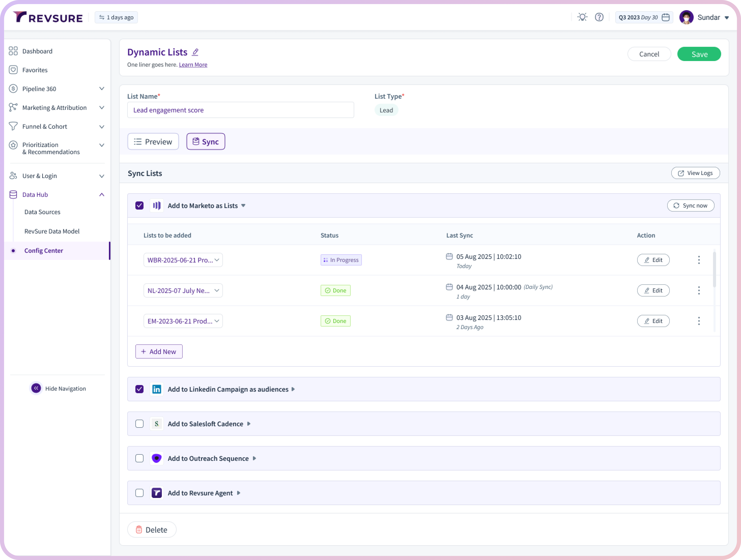Expand Linkedin Campaign audiences arrow

(x=293, y=389)
